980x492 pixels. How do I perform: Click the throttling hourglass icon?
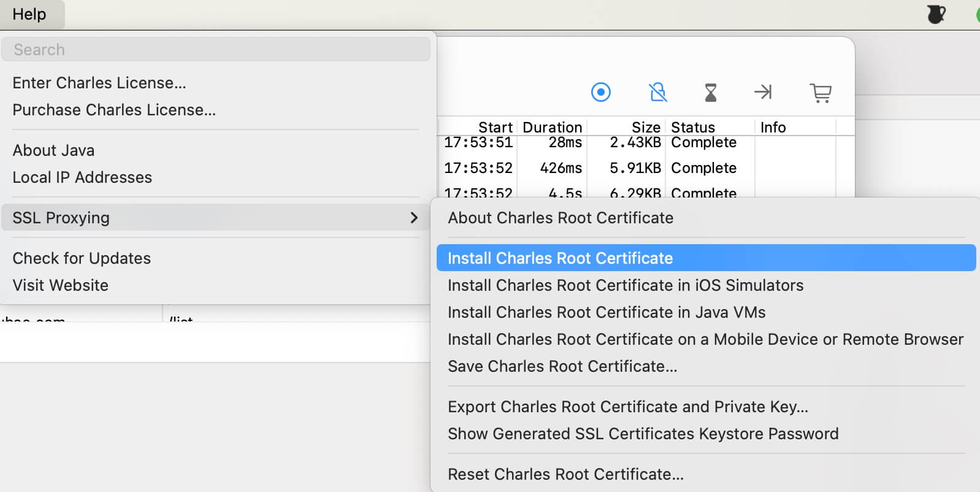pyautogui.click(x=710, y=93)
